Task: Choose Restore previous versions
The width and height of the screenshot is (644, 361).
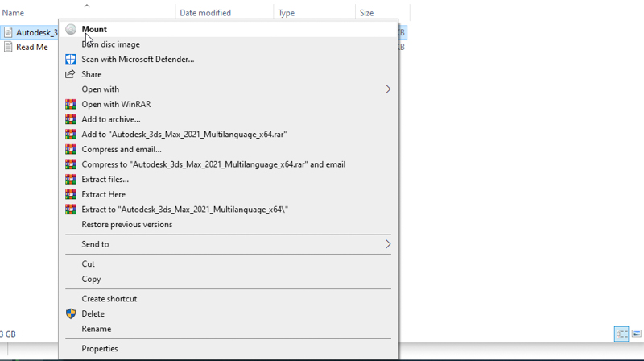Action: [126, 225]
